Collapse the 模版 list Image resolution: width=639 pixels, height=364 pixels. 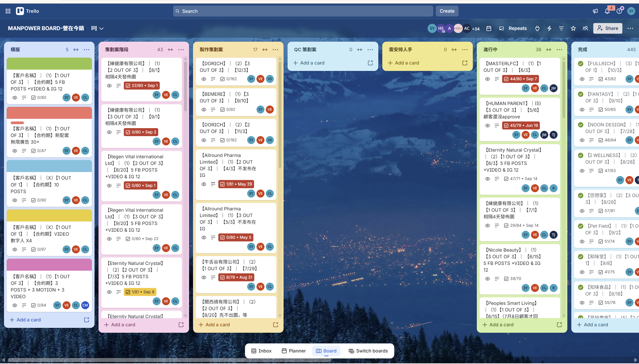click(x=76, y=49)
